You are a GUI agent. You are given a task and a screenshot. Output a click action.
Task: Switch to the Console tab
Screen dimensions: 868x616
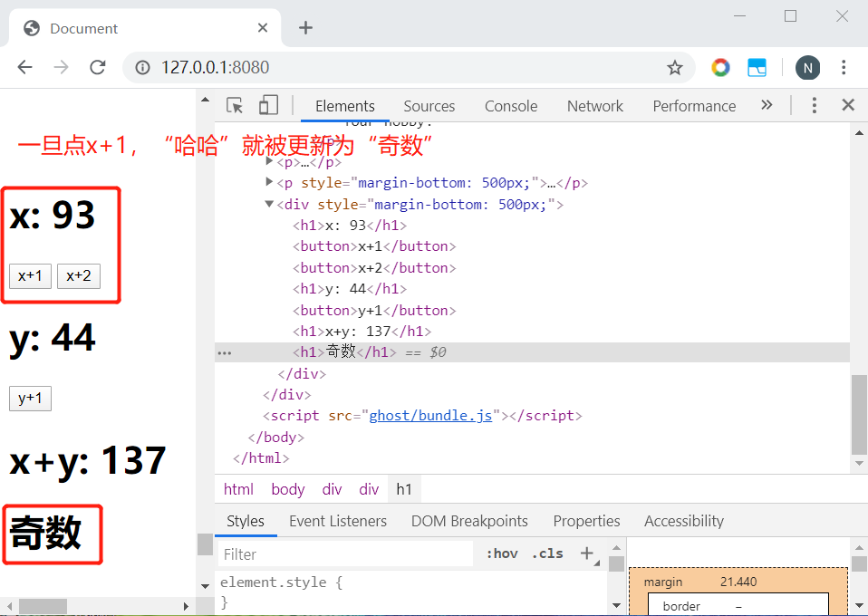(511, 106)
